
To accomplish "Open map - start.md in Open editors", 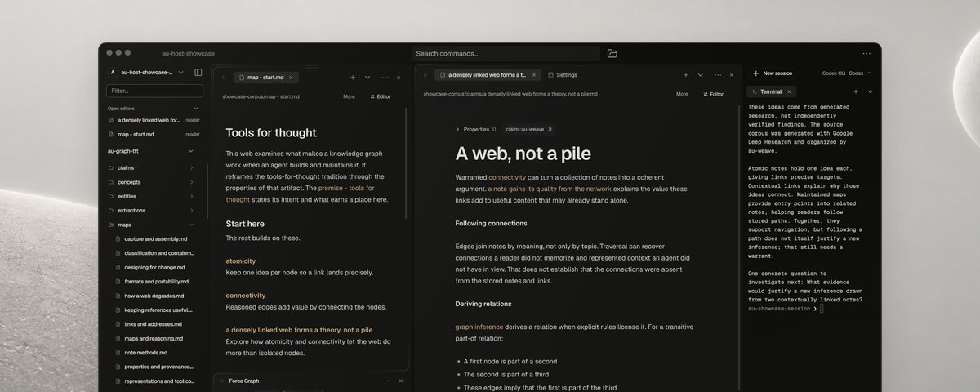I will 154,134.
